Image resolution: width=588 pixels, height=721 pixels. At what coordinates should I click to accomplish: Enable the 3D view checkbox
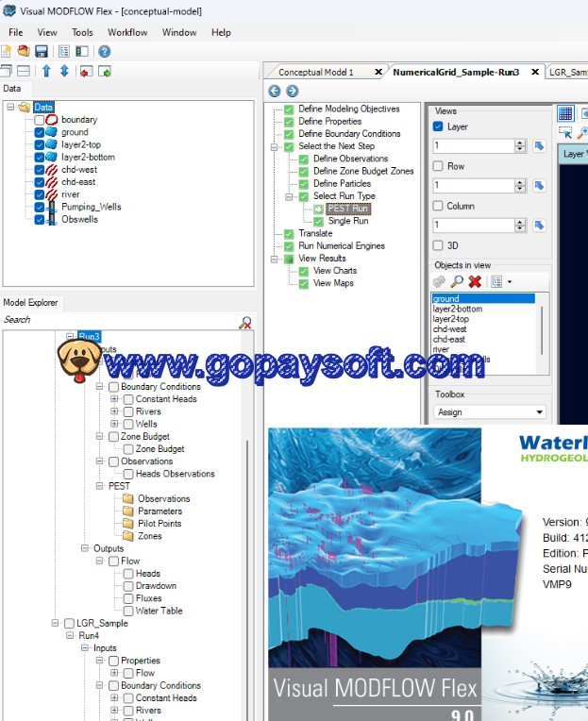click(x=438, y=245)
